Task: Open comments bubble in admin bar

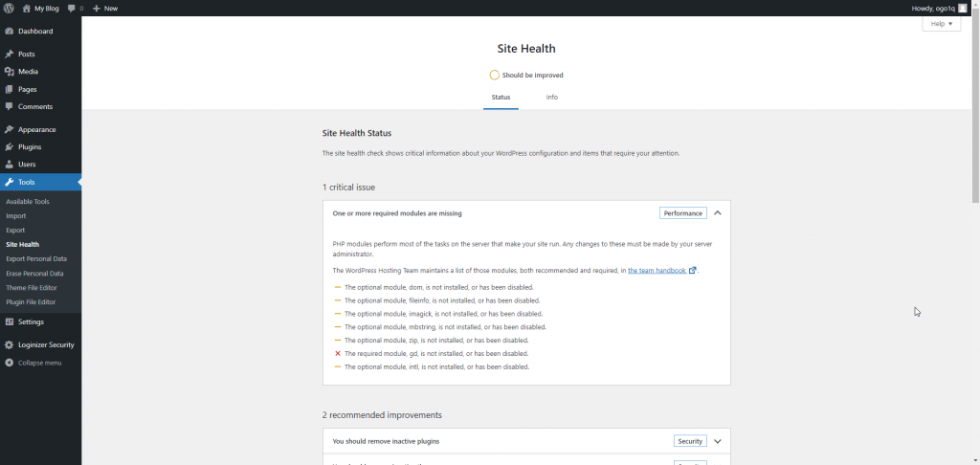Action: click(x=71, y=8)
